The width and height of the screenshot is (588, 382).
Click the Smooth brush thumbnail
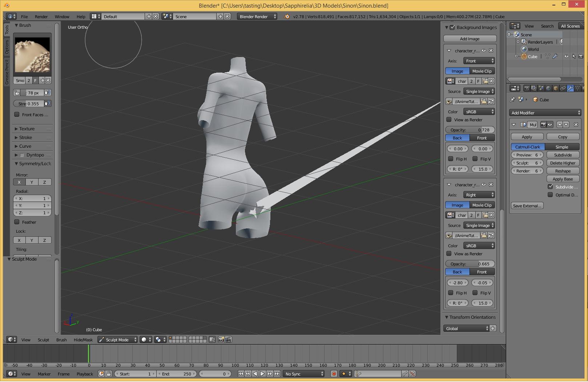pyautogui.click(x=32, y=54)
